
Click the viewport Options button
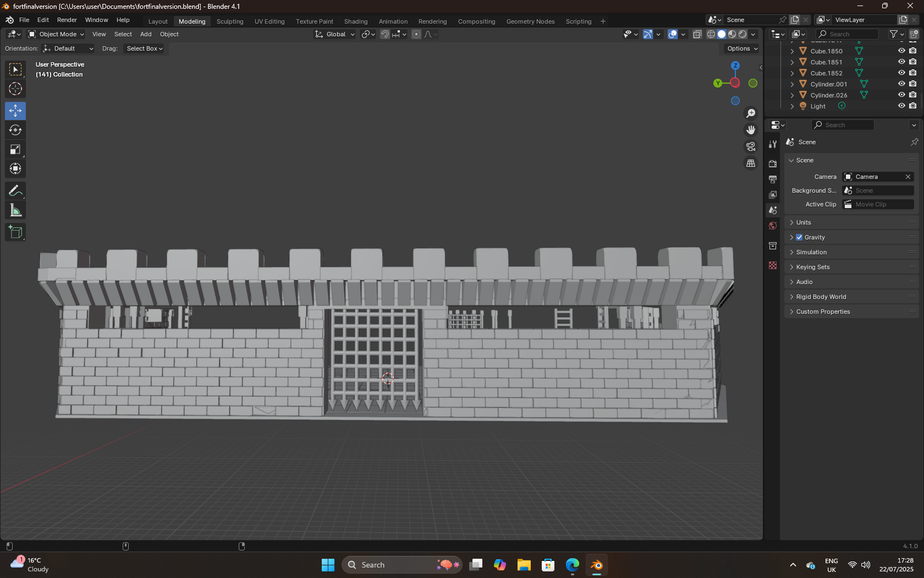pyautogui.click(x=742, y=48)
